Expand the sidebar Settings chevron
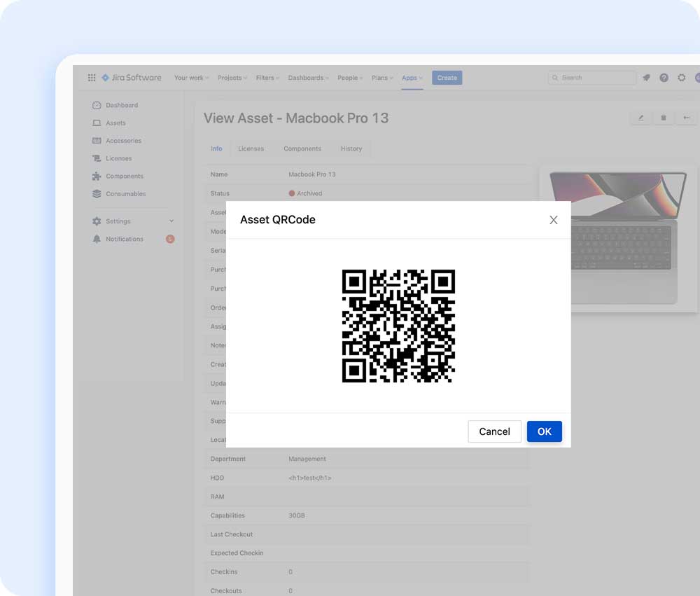Viewport: 700px width, 596px height. click(171, 221)
